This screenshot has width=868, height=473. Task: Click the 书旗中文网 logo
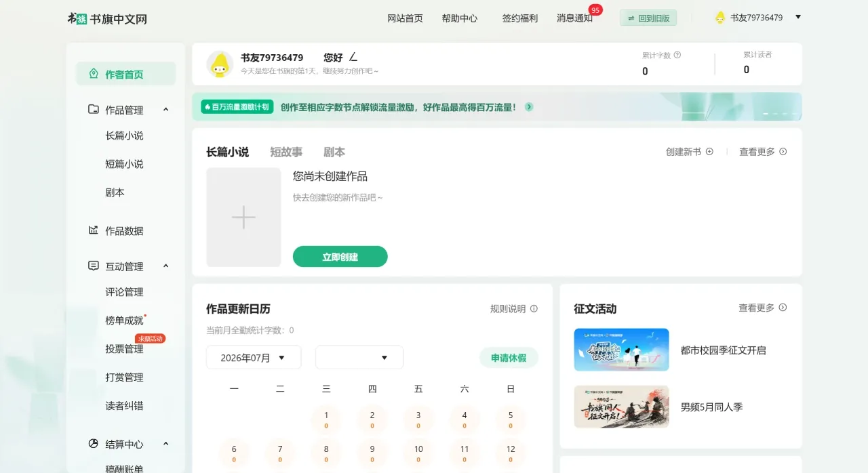point(107,18)
